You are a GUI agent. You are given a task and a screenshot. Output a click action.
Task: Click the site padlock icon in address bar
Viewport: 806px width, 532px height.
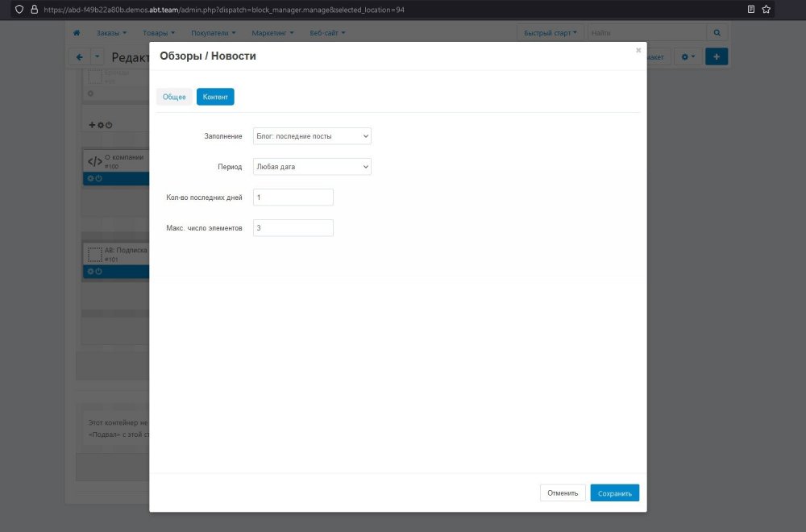coord(33,10)
